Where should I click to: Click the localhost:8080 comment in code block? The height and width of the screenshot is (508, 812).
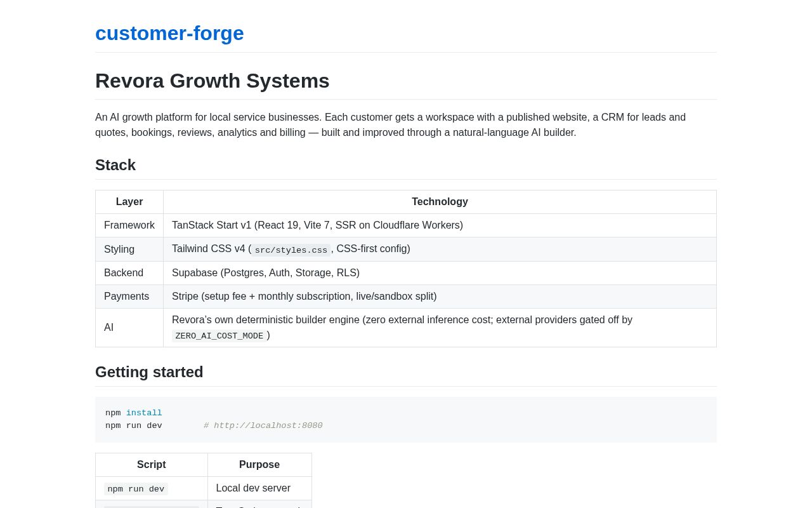pos(263,426)
